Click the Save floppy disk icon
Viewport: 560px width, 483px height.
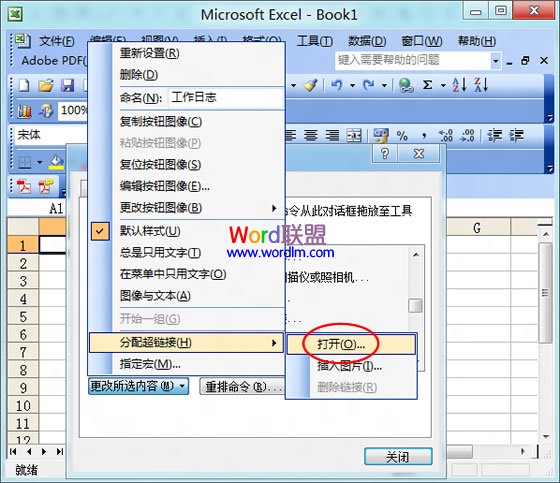68,85
